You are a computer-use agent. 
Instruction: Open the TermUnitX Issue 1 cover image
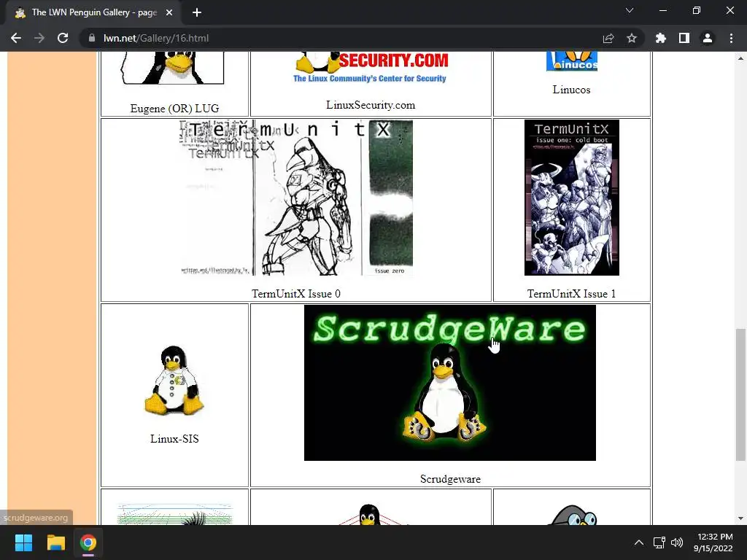pyautogui.click(x=572, y=198)
